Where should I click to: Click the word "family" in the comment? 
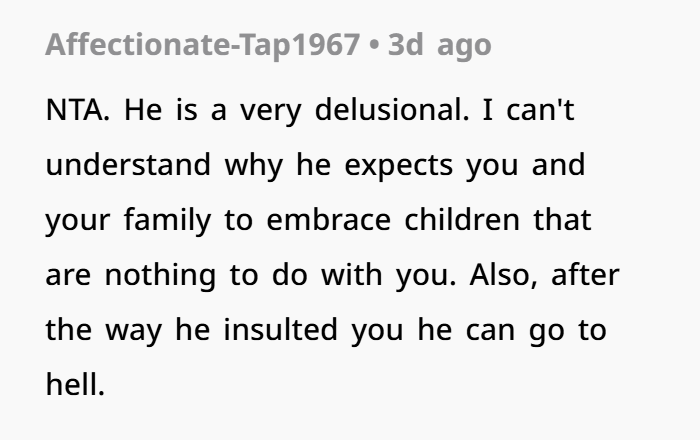(167, 220)
